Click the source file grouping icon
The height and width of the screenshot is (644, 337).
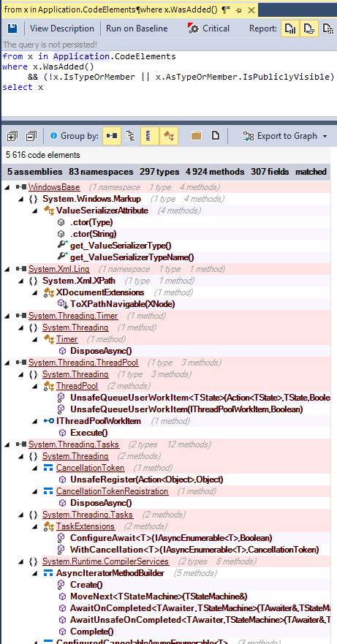pos(216,135)
